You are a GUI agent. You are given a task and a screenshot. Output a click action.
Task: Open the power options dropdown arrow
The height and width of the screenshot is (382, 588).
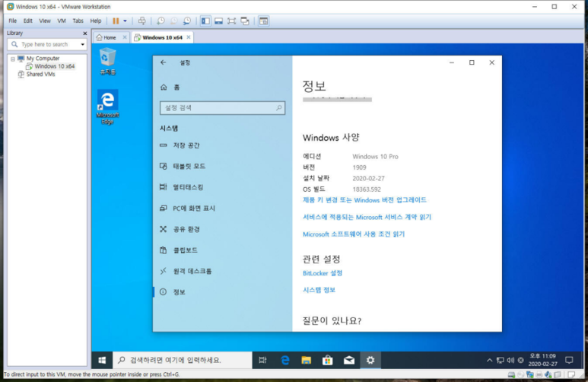125,21
